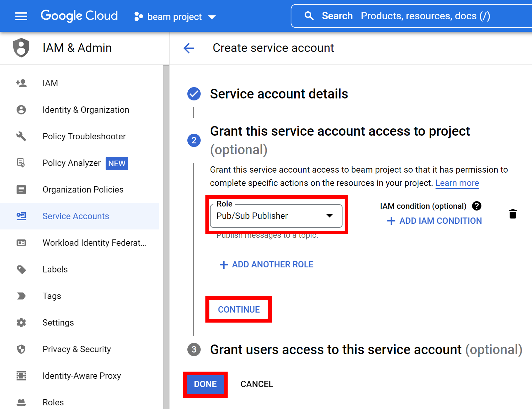Select Organization Policies menu item
The height and width of the screenshot is (409, 532).
pyautogui.click(x=83, y=190)
